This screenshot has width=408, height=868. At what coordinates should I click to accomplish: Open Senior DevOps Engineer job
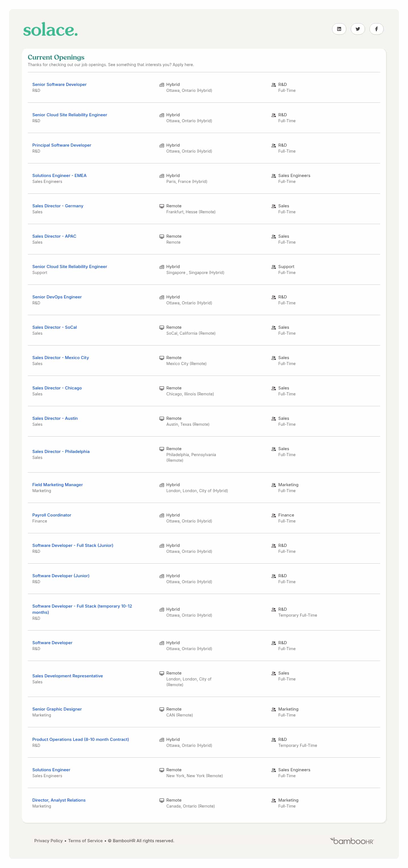(x=57, y=297)
